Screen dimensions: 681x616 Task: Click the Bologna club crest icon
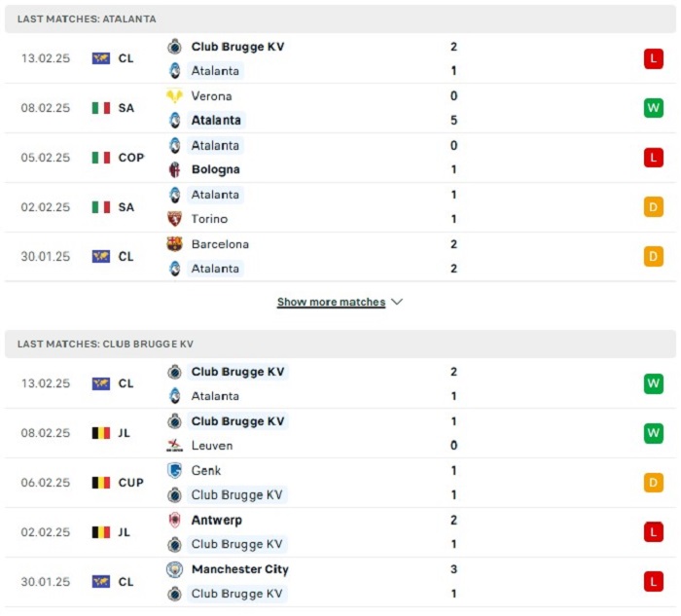(x=174, y=169)
